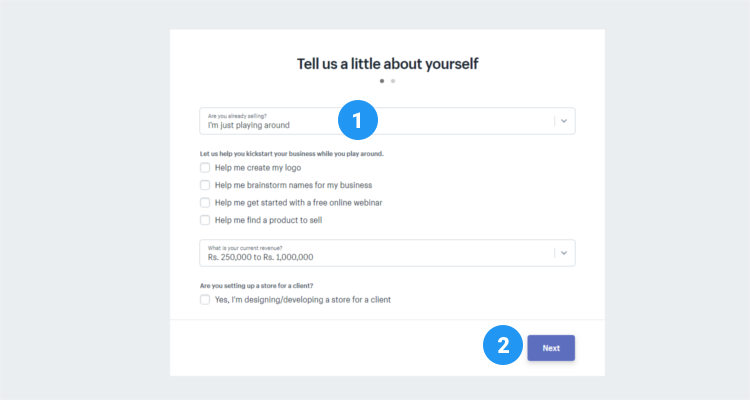Click the blue number 2 annotation badge
The image size is (750, 400).
503,346
